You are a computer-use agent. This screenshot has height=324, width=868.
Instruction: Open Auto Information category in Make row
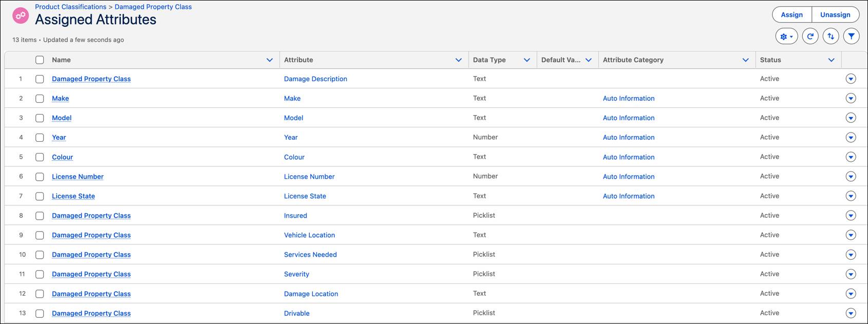(629, 99)
